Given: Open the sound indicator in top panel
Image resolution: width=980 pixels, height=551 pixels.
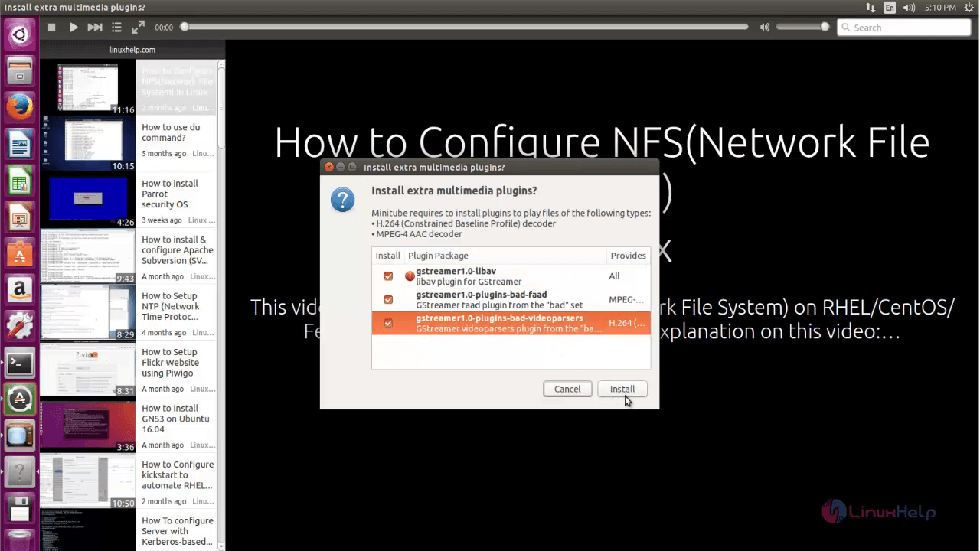Looking at the screenshot, I should pos(910,8).
